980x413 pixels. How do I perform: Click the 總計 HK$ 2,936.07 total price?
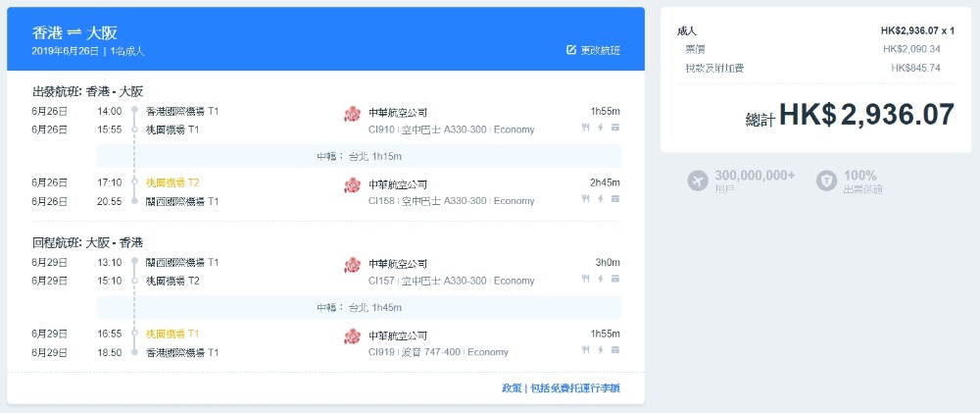(x=849, y=115)
